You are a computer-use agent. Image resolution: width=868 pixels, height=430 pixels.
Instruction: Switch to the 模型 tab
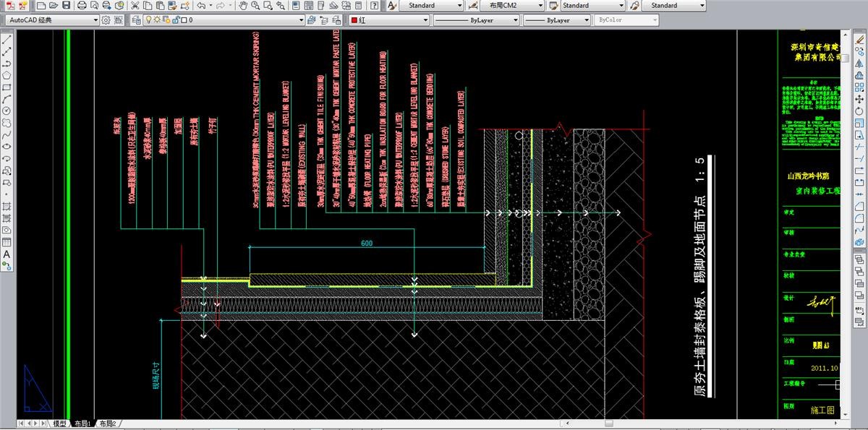[59, 423]
